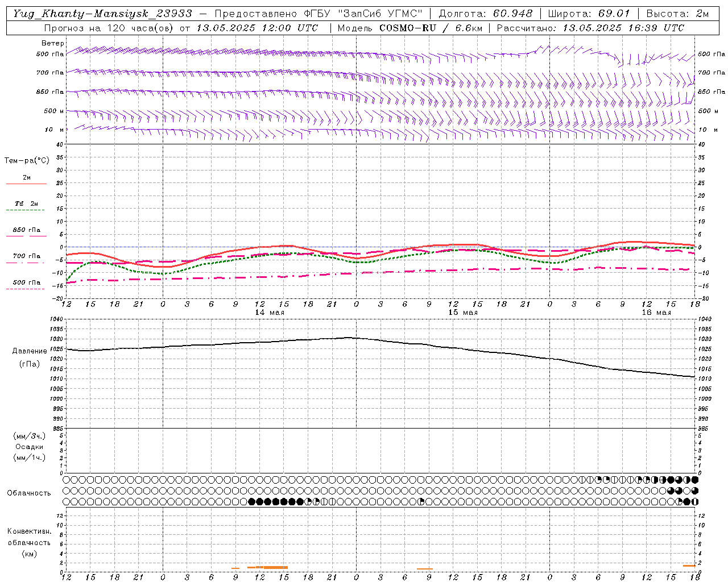
Task: Click the Осадки panel label
Action: click(30, 447)
